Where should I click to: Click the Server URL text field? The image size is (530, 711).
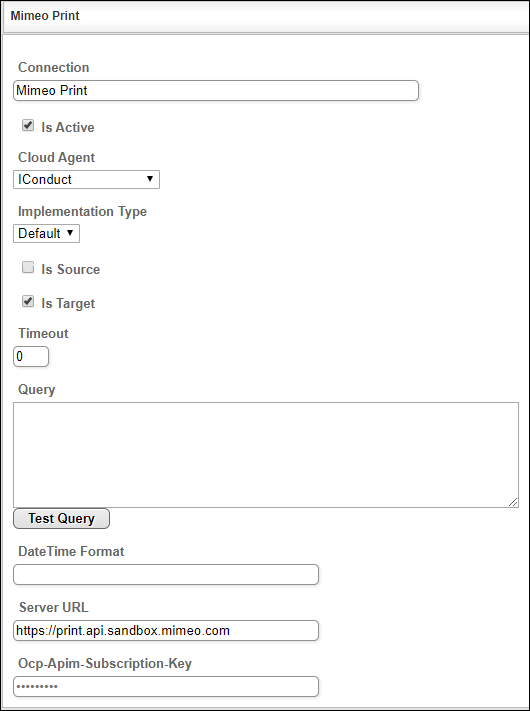coord(166,631)
